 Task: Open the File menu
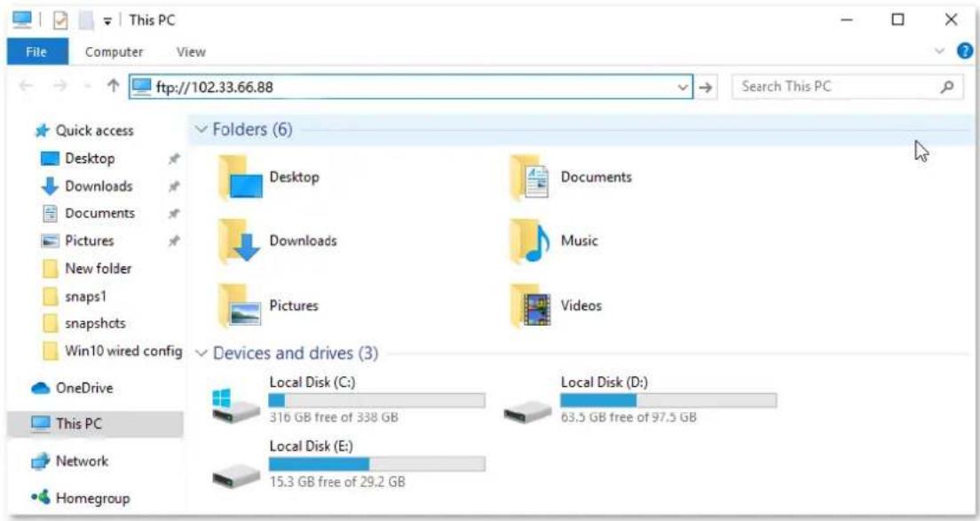coord(37,51)
